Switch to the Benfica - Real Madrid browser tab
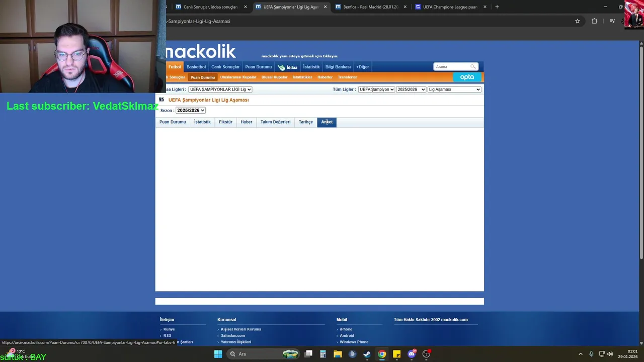This screenshot has height=362, width=644. pos(371,7)
